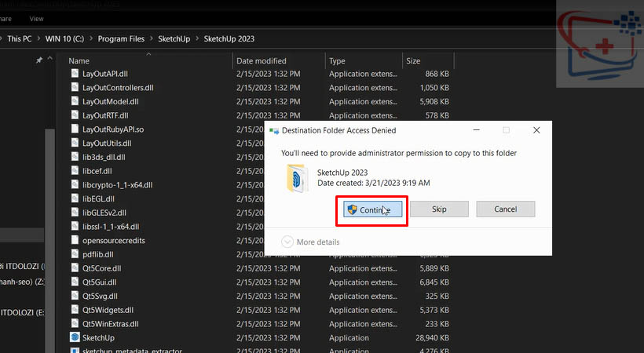Go to WIN 10 (C:) in breadcrumb
This screenshot has width=644, height=353.
(65, 38)
